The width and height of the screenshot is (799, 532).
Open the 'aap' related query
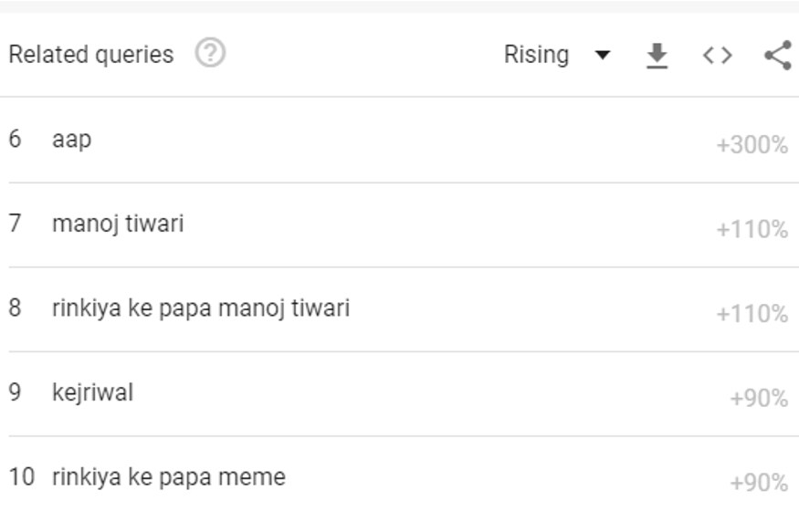pos(72,139)
